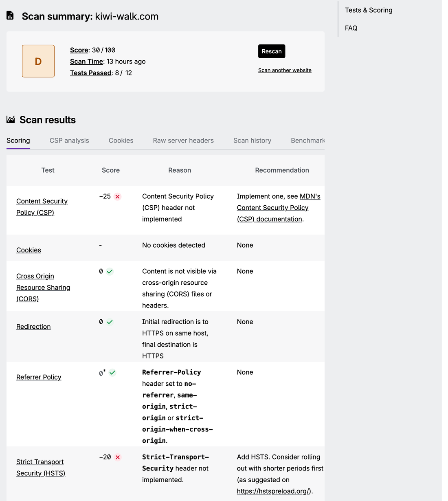The width and height of the screenshot is (448, 501).
Task: Click the Test column header
Action: 48,170
